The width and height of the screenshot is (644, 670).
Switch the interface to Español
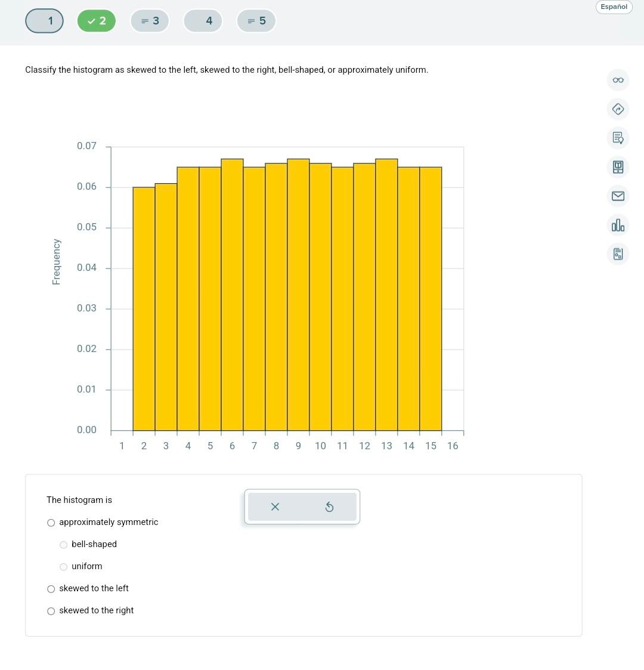tap(614, 7)
